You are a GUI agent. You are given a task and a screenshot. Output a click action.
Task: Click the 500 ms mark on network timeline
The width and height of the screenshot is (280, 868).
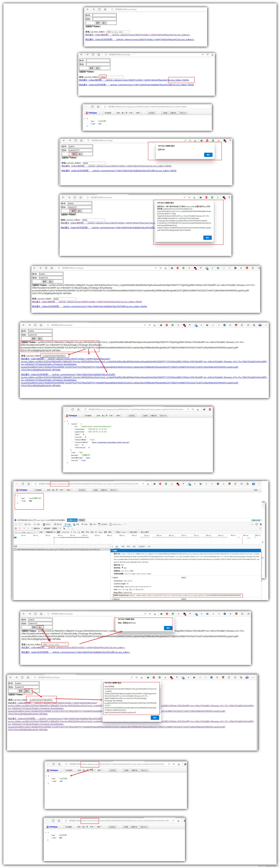[134, 535]
